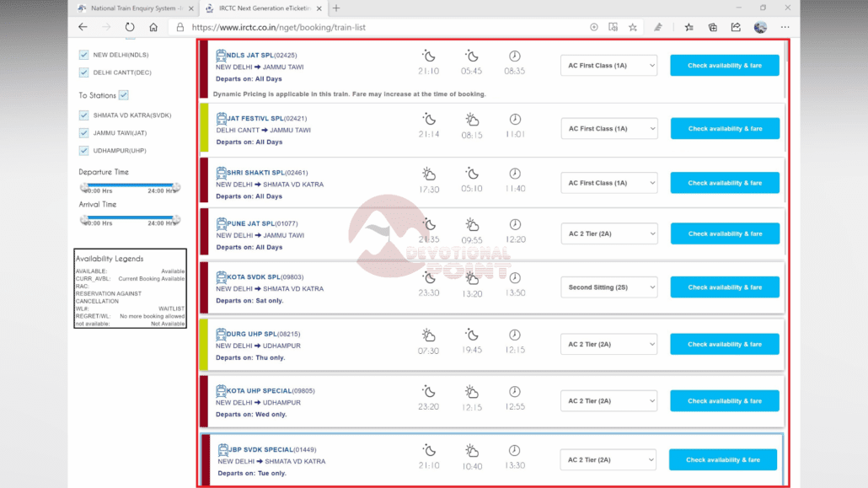868x488 pixels.
Task: Click Departure Time slider left handle
Action: (x=84, y=187)
